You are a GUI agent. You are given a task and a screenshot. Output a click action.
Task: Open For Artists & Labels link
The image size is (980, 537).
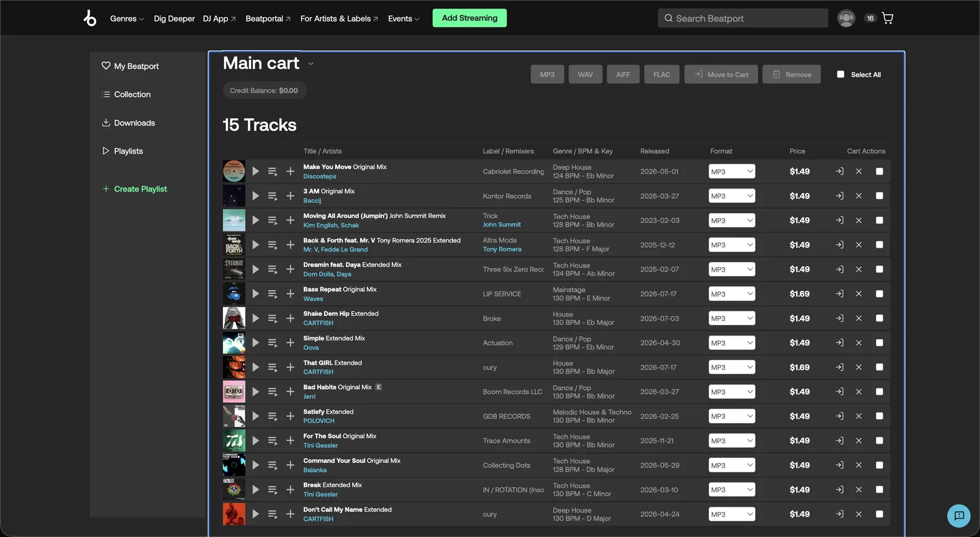pyautogui.click(x=339, y=18)
